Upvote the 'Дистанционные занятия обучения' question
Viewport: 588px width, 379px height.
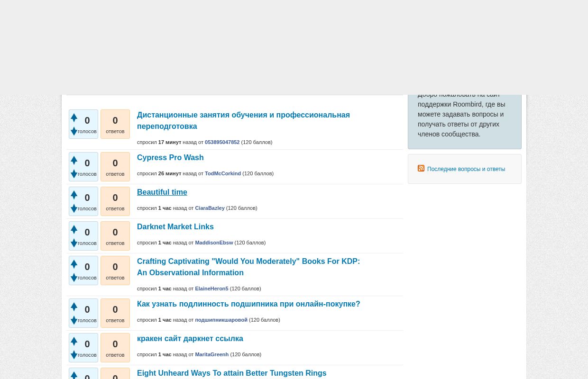pos(74,117)
